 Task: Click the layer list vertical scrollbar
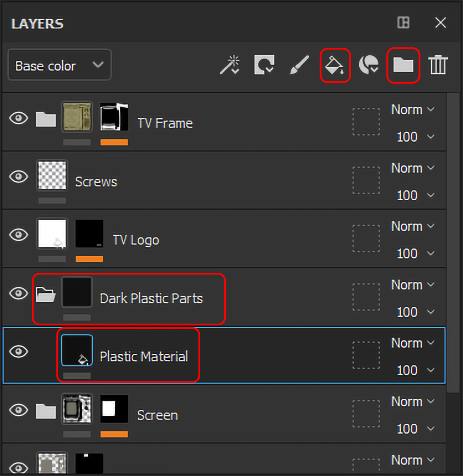point(453,243)
